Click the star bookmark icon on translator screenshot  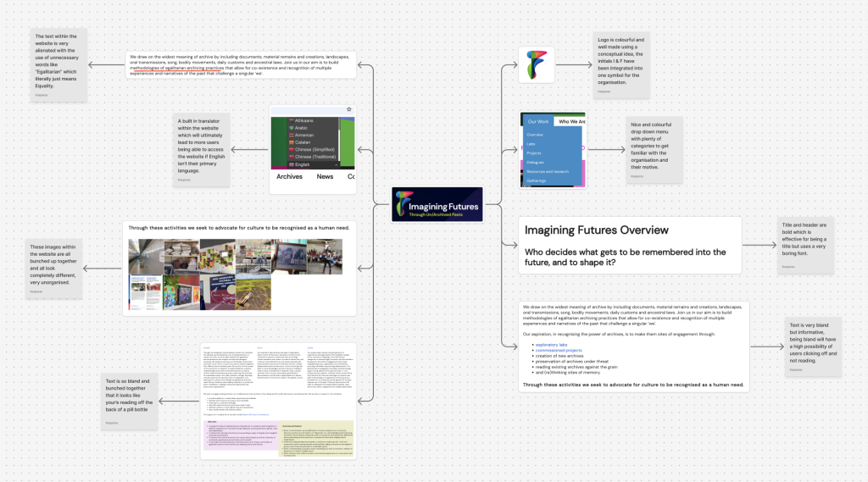[x=348, y=110]
